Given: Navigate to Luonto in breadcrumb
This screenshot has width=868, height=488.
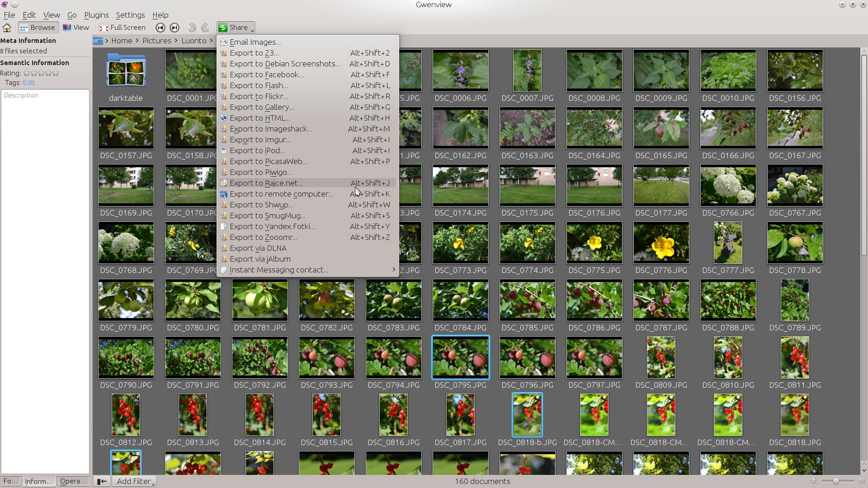Looking at the screenshot, I should 194,41.
